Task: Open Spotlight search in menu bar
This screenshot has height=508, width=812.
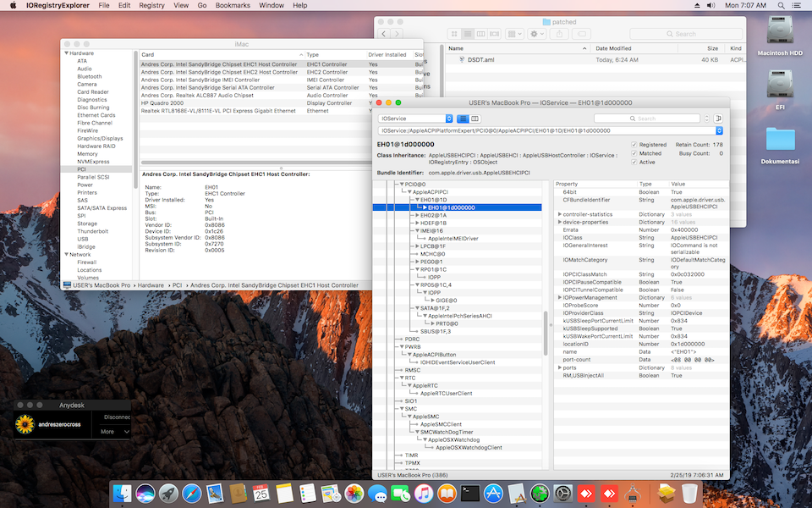Action: [x=781, y=5]
